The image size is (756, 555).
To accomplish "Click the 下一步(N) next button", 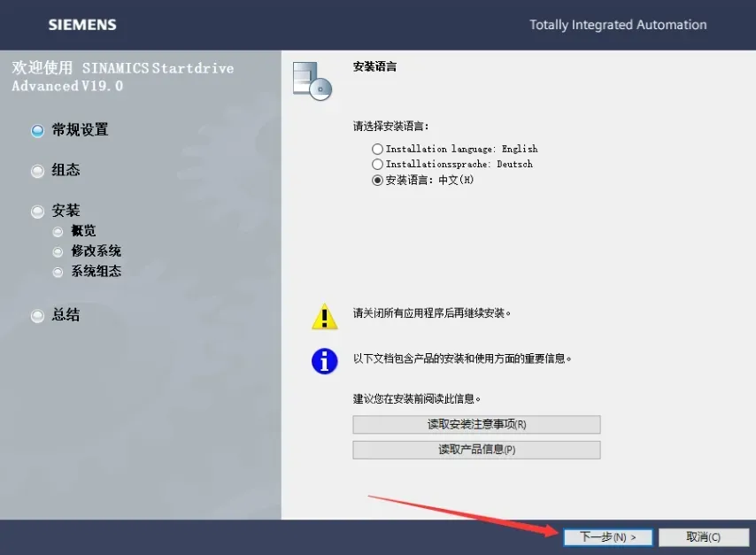I will pos(608,537).
